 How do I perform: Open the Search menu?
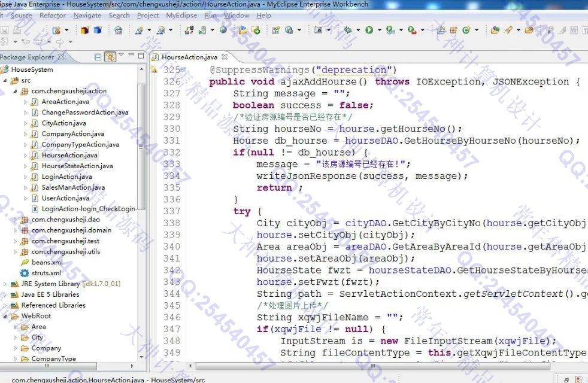(x=119, y=16)
